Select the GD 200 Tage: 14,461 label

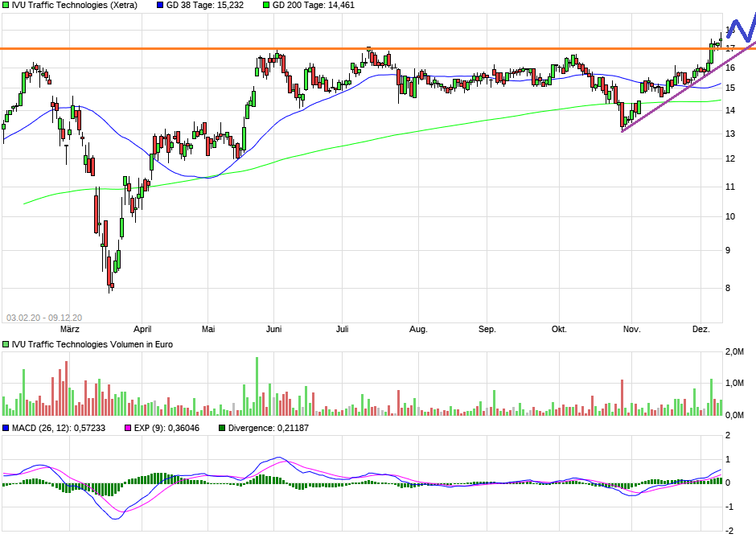pos(314,6)
